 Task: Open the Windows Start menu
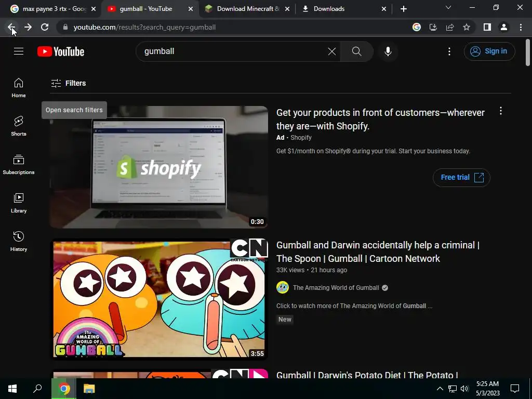point(12,389)
